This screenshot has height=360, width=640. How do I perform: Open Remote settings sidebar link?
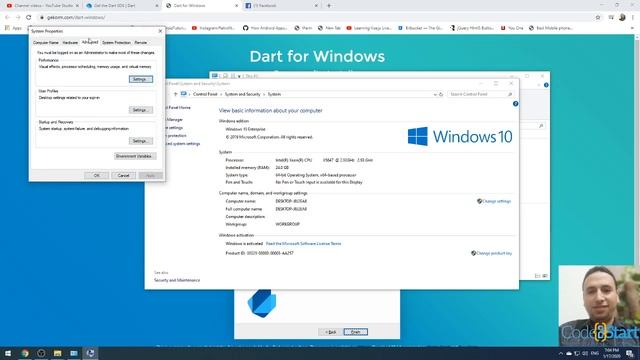[x=174, y=128]
